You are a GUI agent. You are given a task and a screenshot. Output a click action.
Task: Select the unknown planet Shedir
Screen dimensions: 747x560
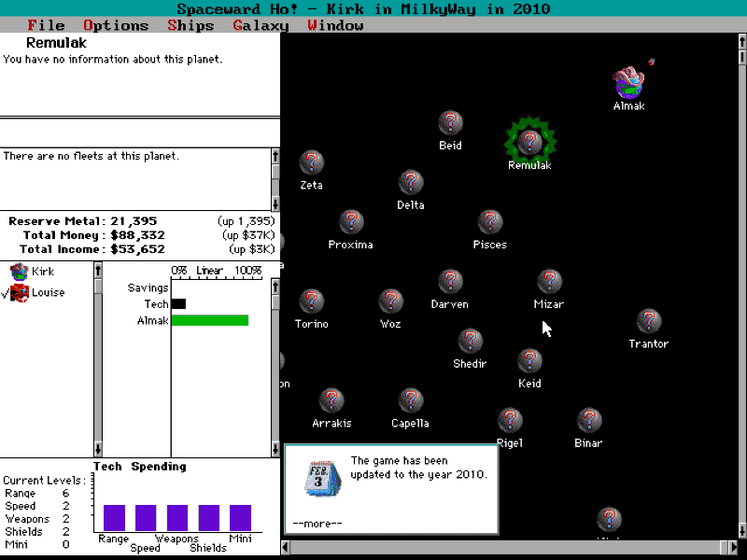(471, 341)
